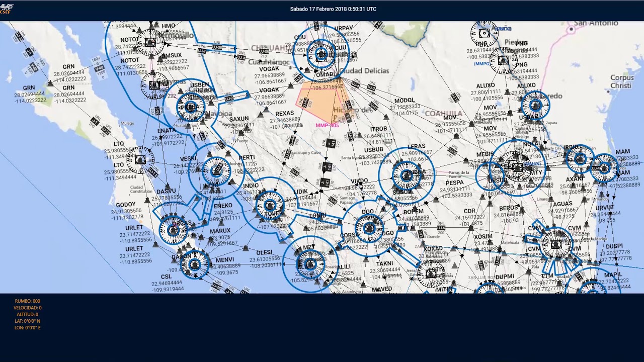Click the compass rose near USBEN label
Image resolution: width=644 pixels, height=362 pixels.
click(191, 107)
